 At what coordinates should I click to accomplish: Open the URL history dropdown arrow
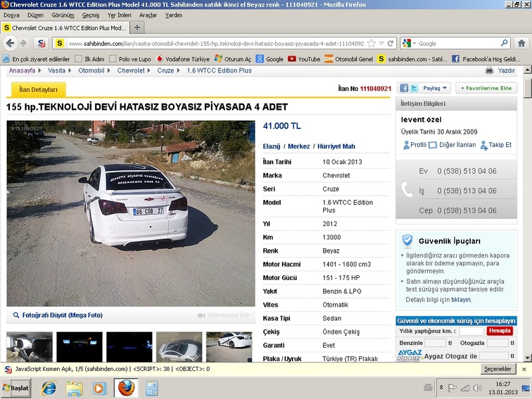click(381, 43)
